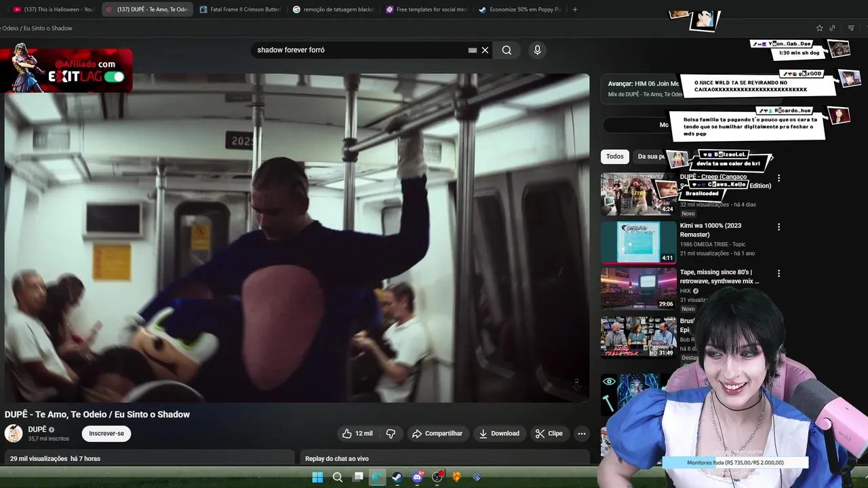The image size is (868, 488).
Task: Click in the 'shadow forever forró' search field
Action: point(359,50)
